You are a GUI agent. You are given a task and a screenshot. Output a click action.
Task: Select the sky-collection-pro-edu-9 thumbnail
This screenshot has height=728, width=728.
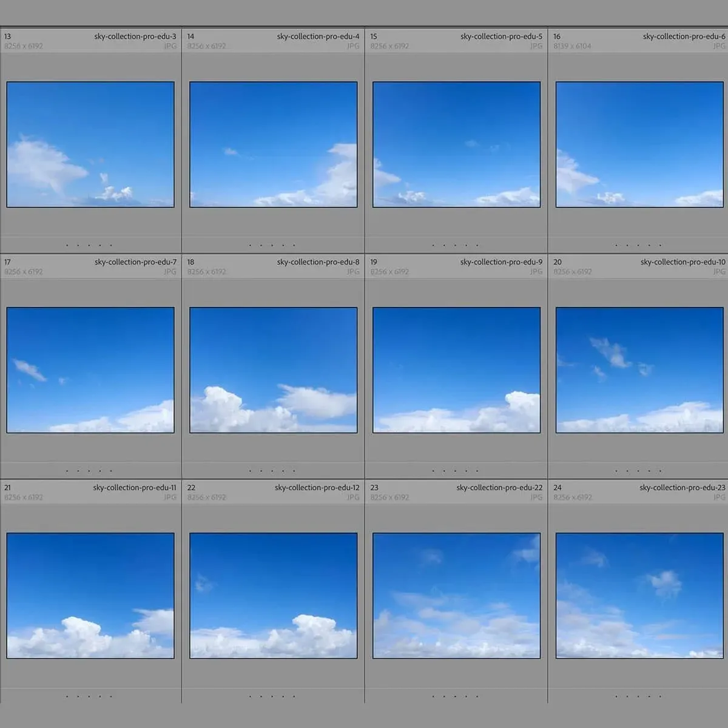click(x=456, y=370)
